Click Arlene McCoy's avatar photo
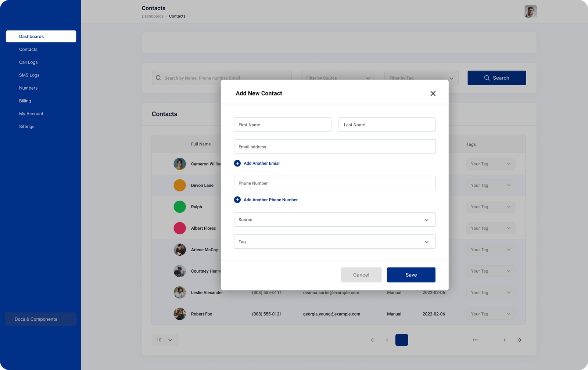Image resolution: width=588 pixels, height=370 pixels. (x=180, y=249)
